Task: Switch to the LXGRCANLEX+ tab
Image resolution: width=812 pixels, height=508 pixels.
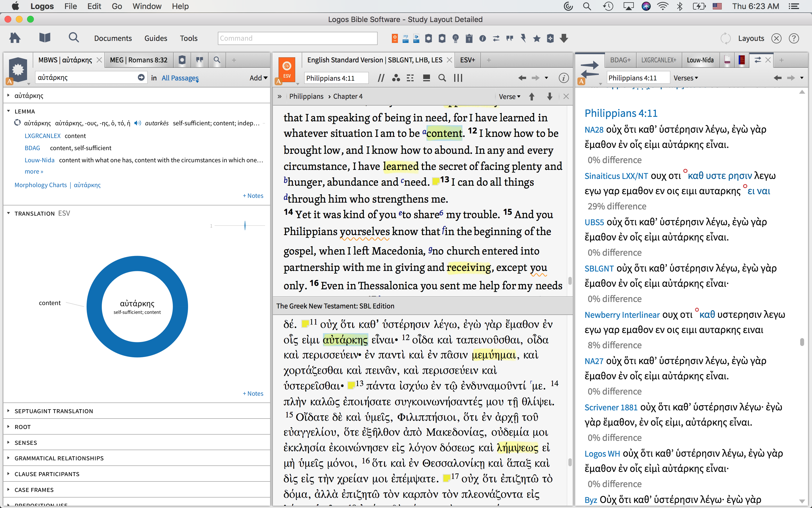Action: point(659,60)
